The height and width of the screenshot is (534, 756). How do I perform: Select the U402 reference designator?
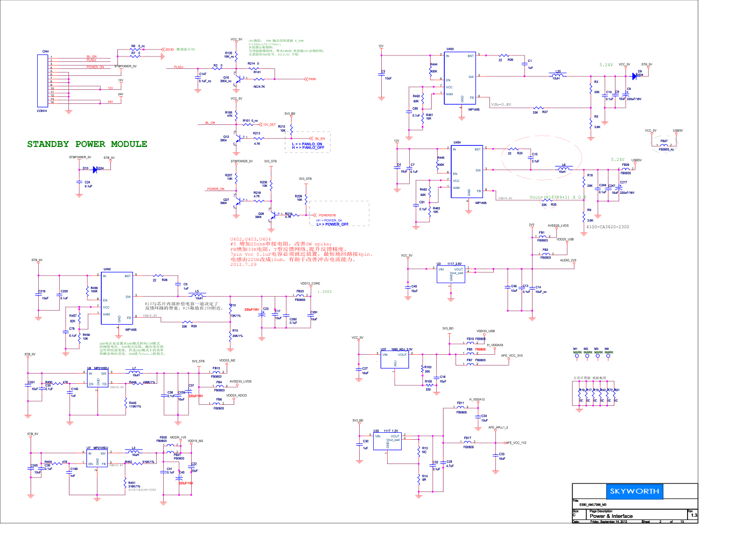pos(107,269)
